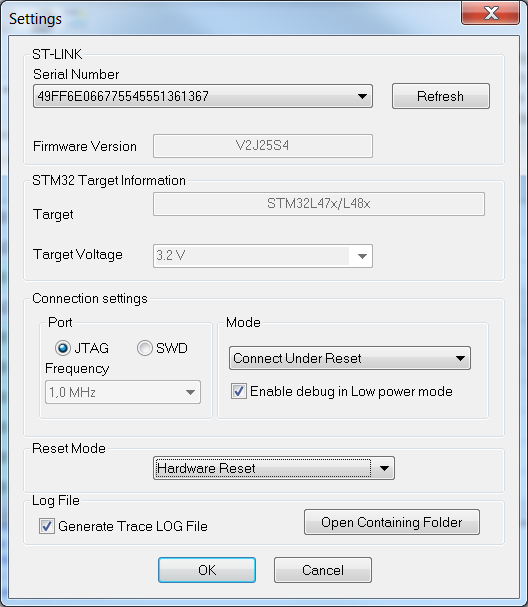This screenshot has height=607, width=528.
Task: Expand the Target Voltage dropdown
Action: pyautogui.click(x=362, y=256)
